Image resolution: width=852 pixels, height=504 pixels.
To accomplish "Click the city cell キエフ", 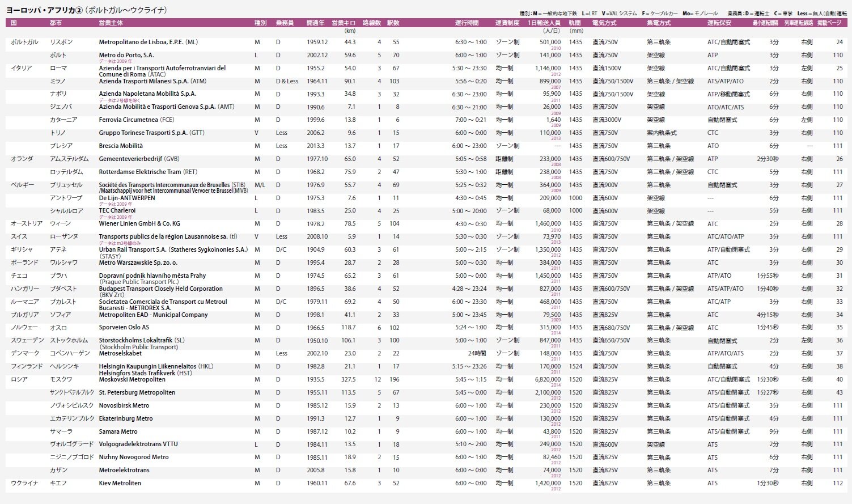I will click(58, 483).
